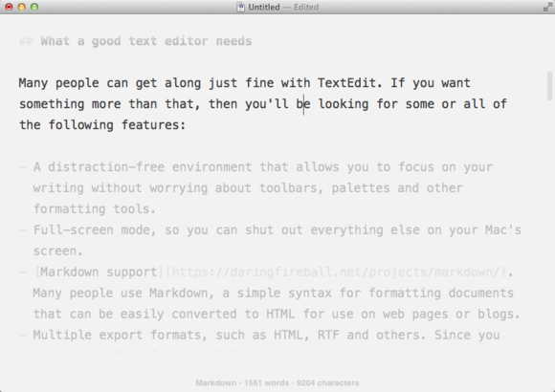The width and height of the screenshot is (555, 392).
Task: Click the heading 'What a good text editor needs'
Action: click(146, 41)
